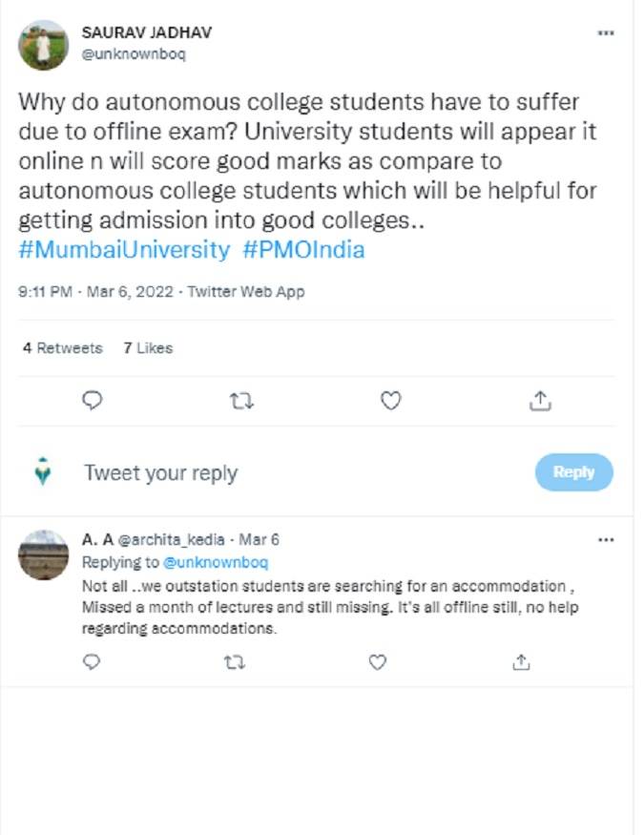This screenshot has height=835, width=644.
Task: Reply to A. A's comment icon
Action: click(92, 661)
